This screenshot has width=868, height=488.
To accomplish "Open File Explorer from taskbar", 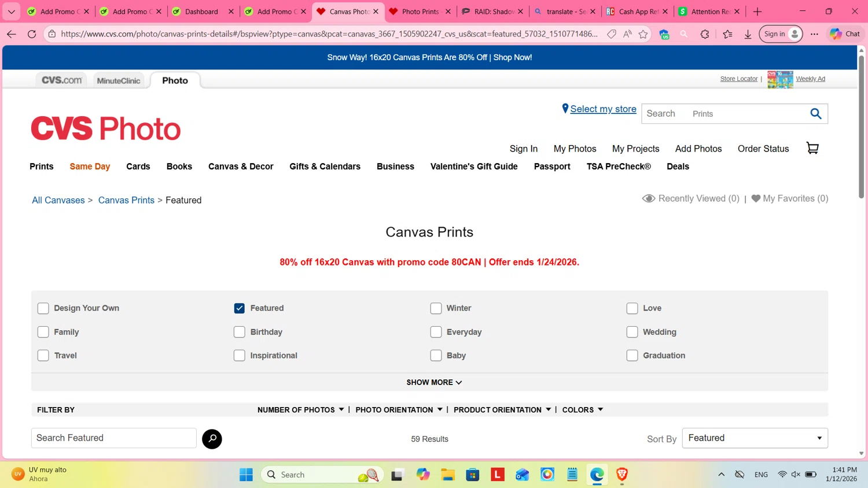I will tap(448, 475).
